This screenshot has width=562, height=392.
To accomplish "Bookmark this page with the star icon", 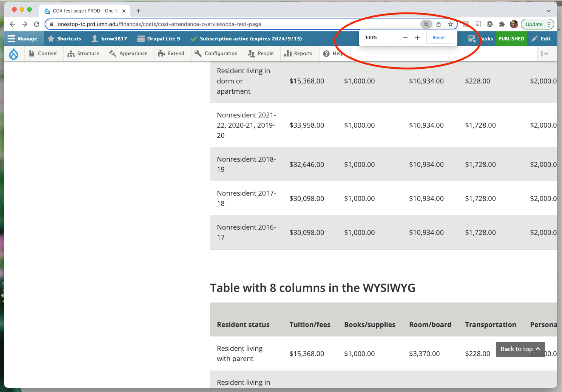I will click(x=451, y=24).
